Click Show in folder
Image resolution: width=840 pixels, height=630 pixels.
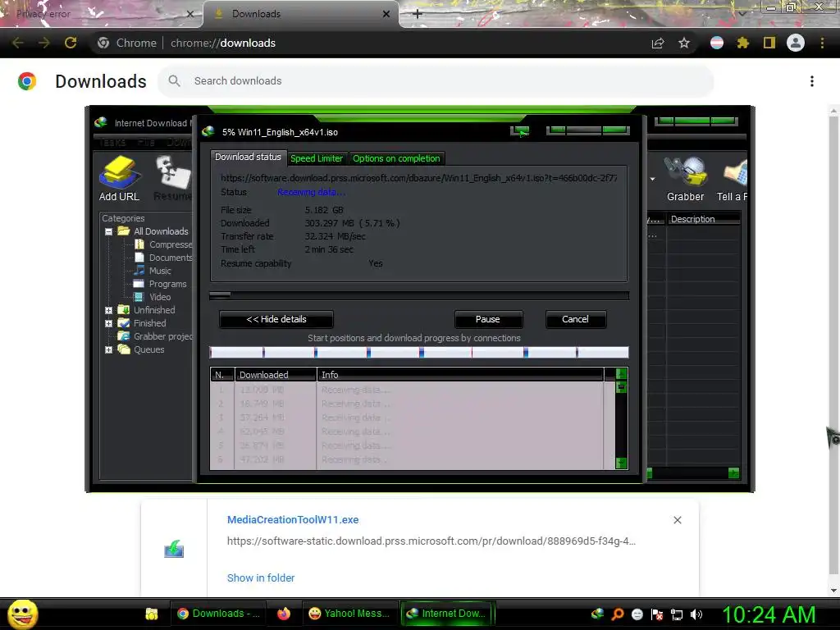(260, 578)
